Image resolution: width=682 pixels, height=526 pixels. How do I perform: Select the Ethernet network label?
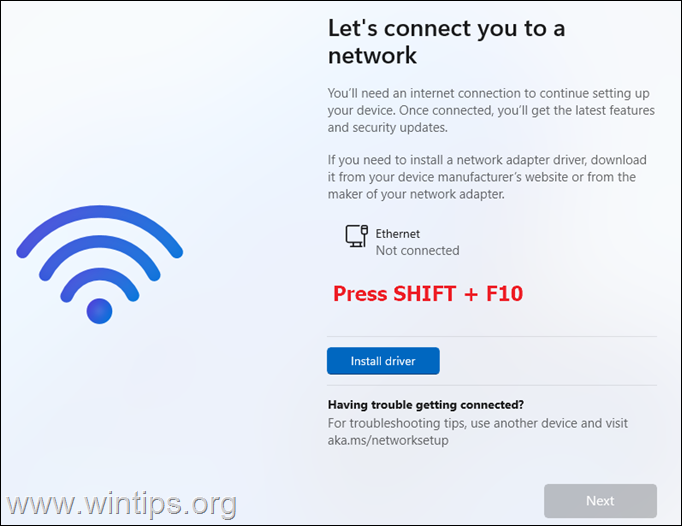398,234
